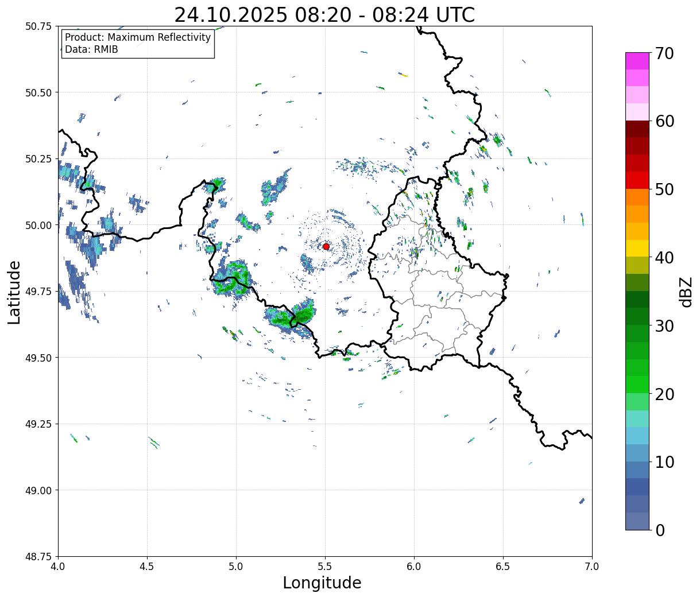
Task: Click the magenta swatch at top of colorbar
Action: click(x=637, y=61)
